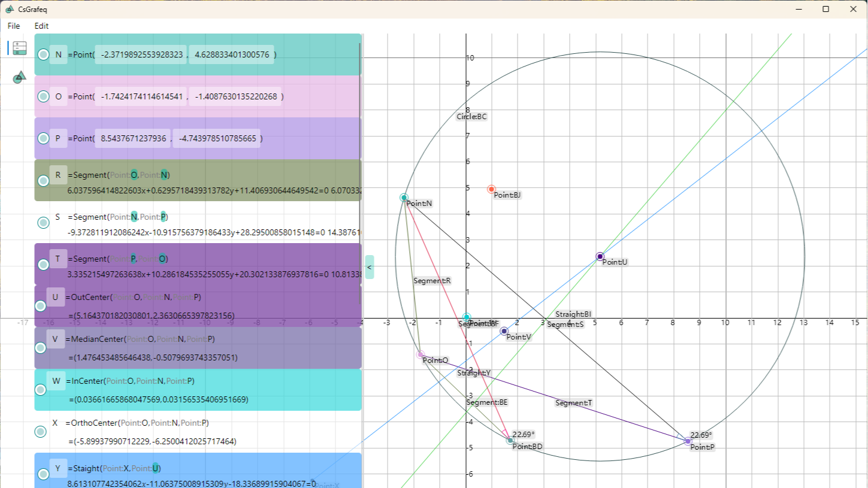Toggle visibility of Straight Y row
This screenshot has width=868, height=488.
pos(43,474)
